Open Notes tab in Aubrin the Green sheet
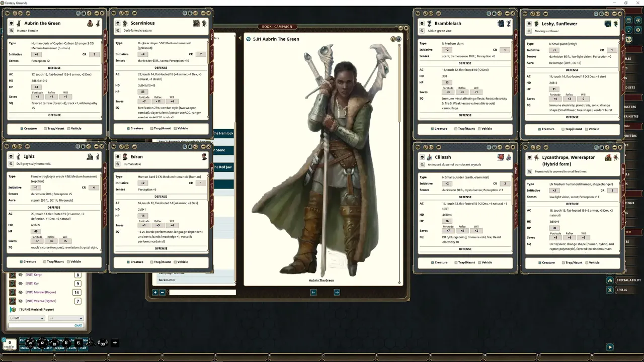This screenshot has height=362, width=644. 105,68
